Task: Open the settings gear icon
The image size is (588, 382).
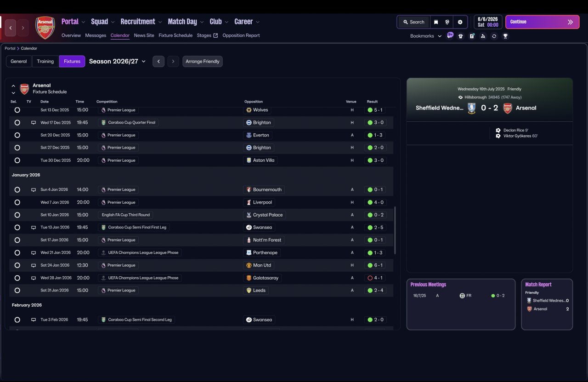Action: pos(460,22)
